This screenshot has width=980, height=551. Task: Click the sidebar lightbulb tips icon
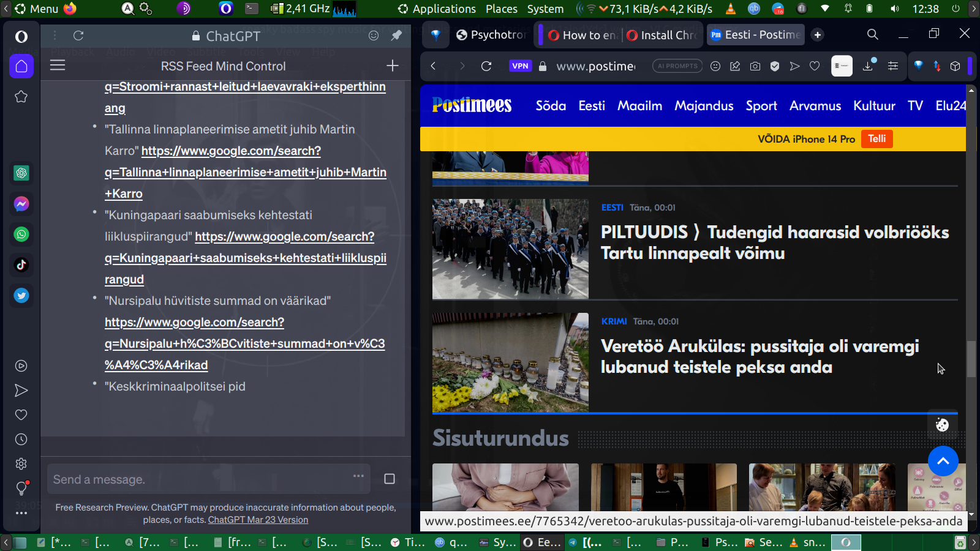tap(21, 489)
